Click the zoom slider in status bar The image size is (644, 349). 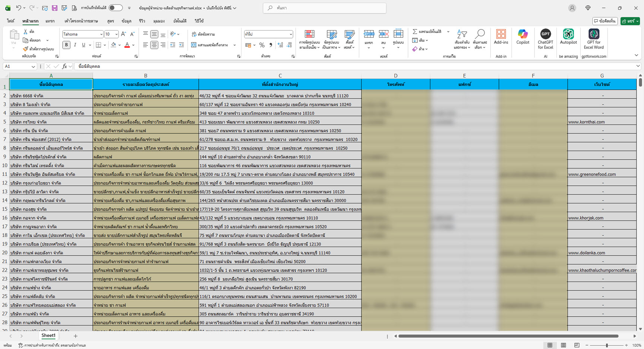click(607, 345)
